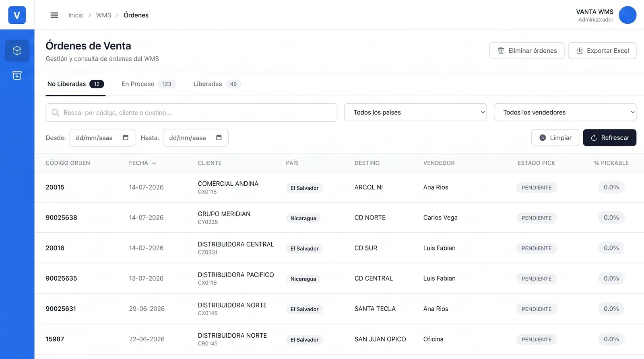Click the Exportar Excel button
Viewport: 644px width, 359px height.
point(602,51)
